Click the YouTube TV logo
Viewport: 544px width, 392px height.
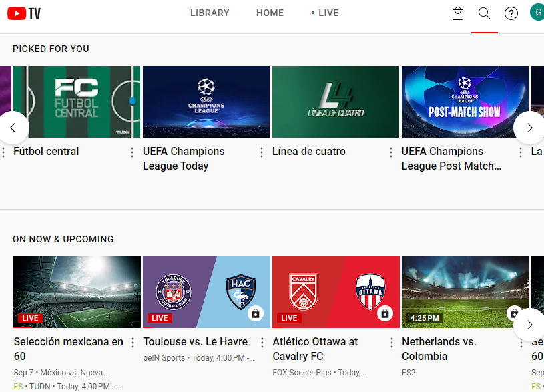pos(24,13)
